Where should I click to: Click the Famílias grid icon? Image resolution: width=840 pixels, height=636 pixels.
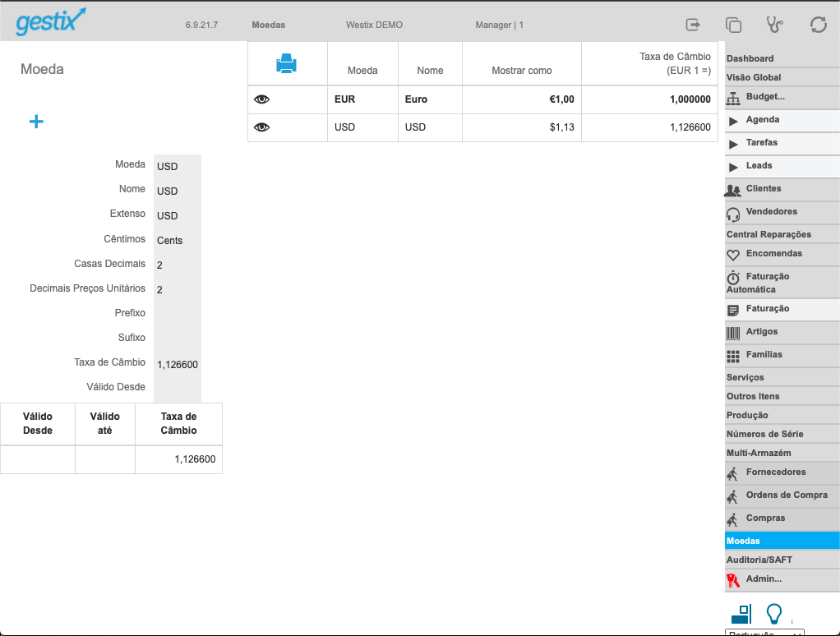[733, 357]
